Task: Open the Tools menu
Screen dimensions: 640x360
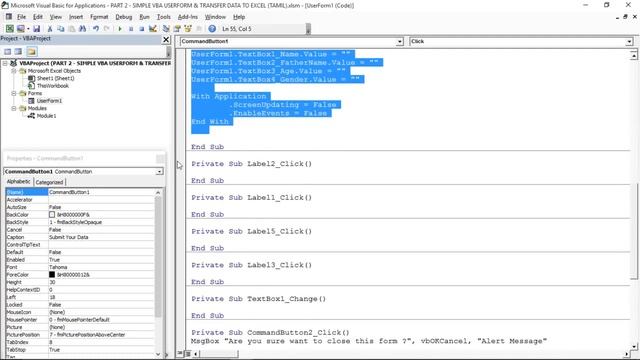Action: tap(163, 17)
